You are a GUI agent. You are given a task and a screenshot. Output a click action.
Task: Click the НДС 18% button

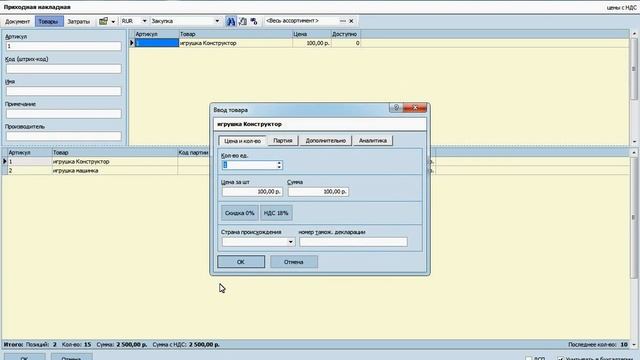(276, 213)
